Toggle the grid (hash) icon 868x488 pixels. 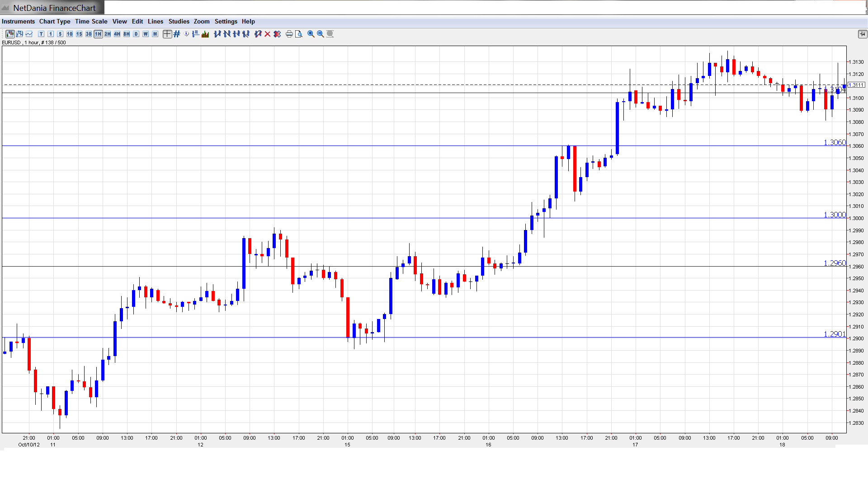(177, 34)
